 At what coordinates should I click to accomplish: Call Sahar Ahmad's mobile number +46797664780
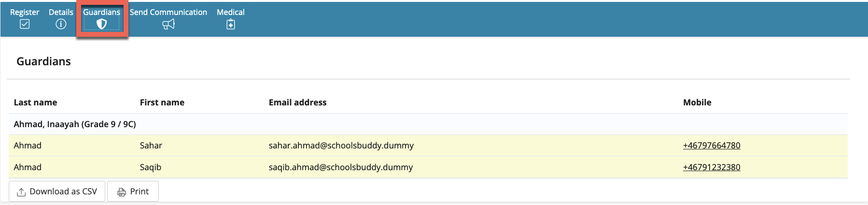coord(711,146)
